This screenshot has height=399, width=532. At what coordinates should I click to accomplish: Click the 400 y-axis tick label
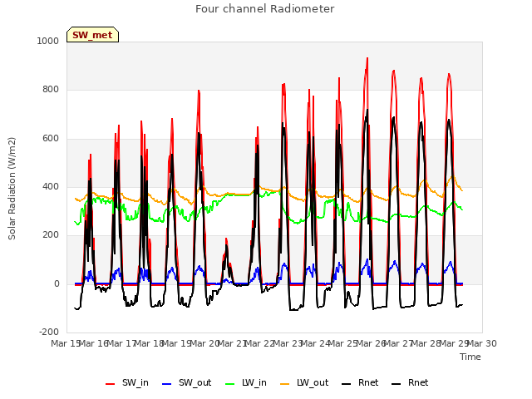(51, 186)
